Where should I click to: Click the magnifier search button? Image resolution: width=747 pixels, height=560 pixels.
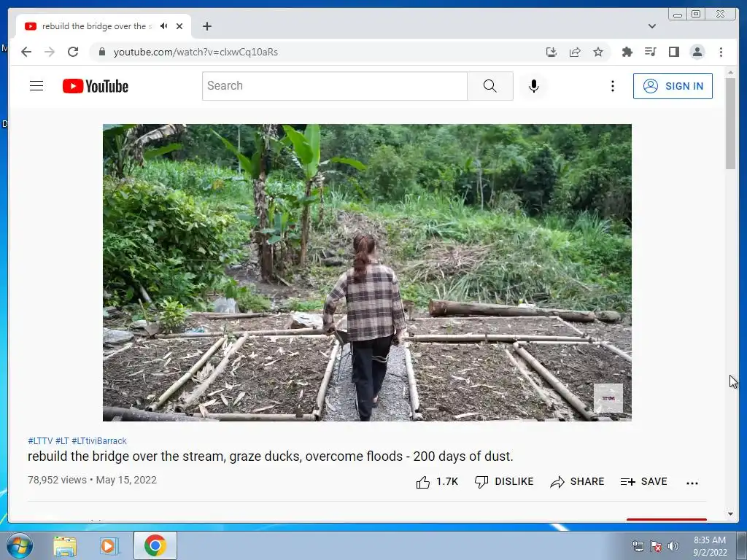coord(490,86)
